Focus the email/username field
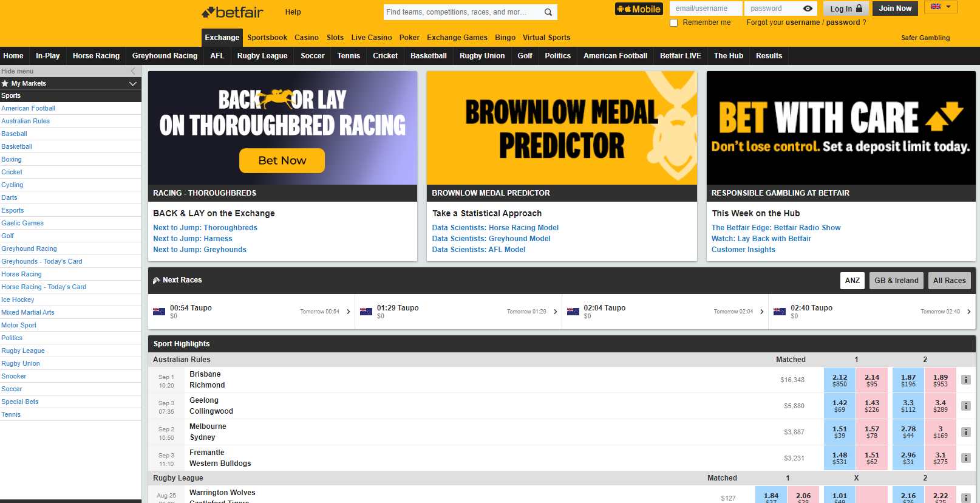The image size is (980, 503). [706, 9]
